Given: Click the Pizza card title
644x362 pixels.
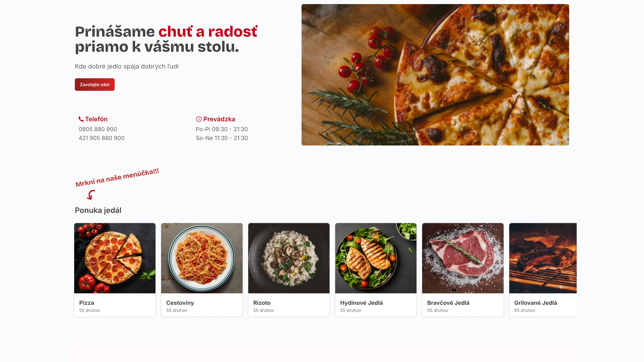Looking at the screenshot, I should 87,303.
